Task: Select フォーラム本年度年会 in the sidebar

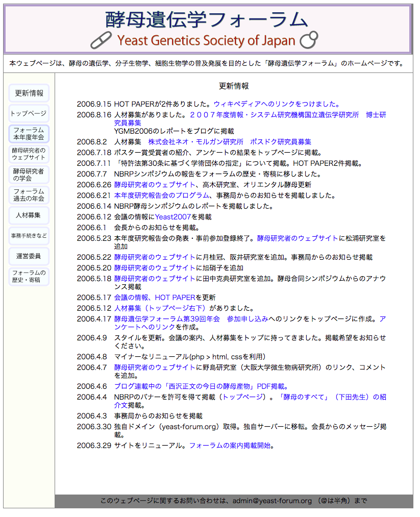Action: coord(29,134)
